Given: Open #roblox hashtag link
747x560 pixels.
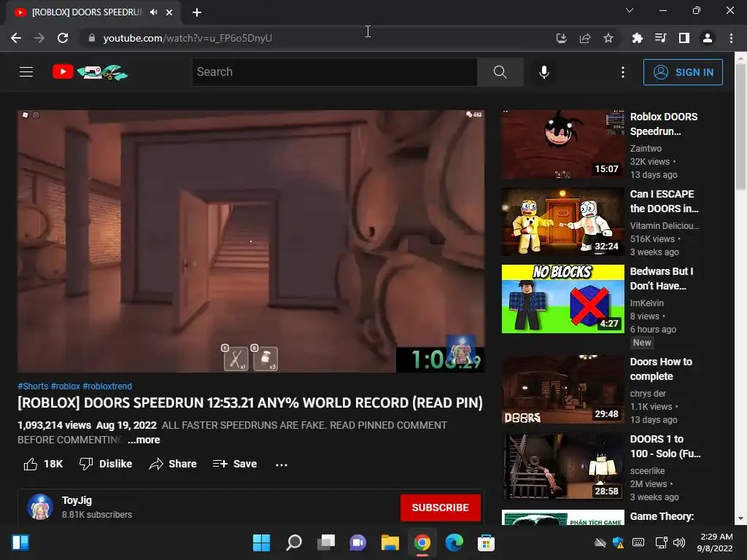Looking at the screenshot, I should click(65, 386).
